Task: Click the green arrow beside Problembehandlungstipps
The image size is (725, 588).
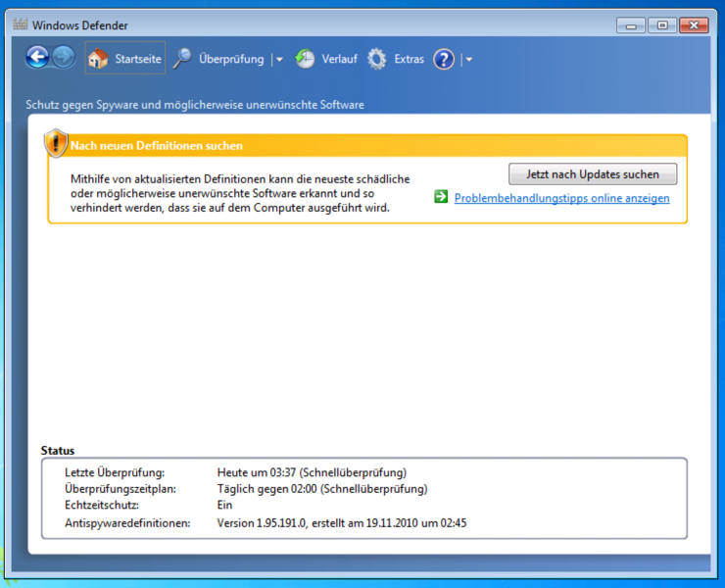Action: (441, 197)
